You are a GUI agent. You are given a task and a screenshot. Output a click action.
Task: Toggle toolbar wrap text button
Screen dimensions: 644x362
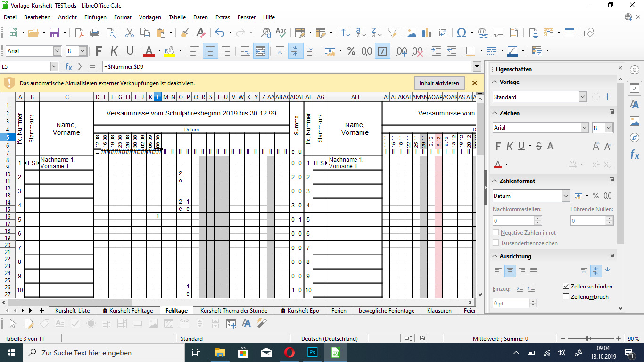pyautogui.click(x=245, y=51)
